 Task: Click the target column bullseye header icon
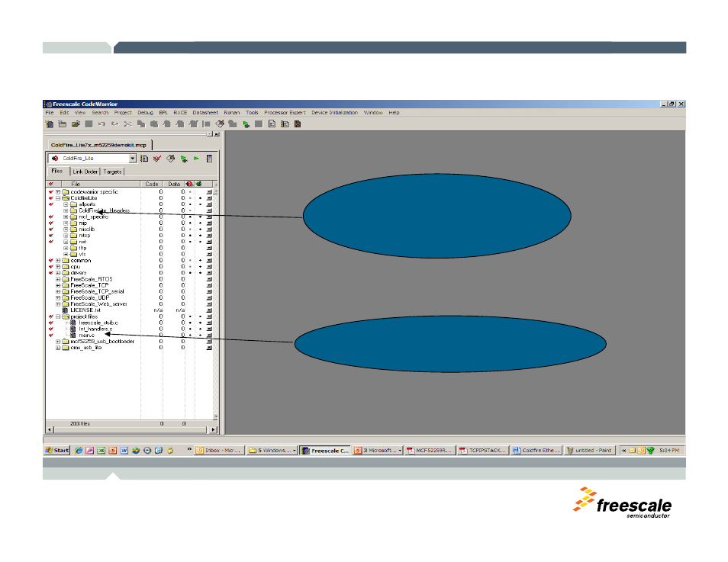pos(189,184)
